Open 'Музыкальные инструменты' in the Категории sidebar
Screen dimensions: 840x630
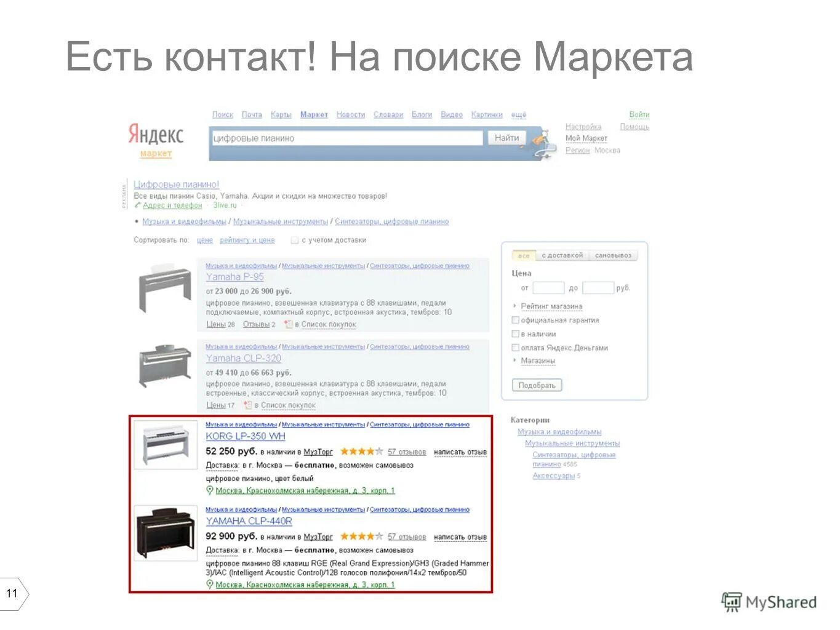point(572,443)
